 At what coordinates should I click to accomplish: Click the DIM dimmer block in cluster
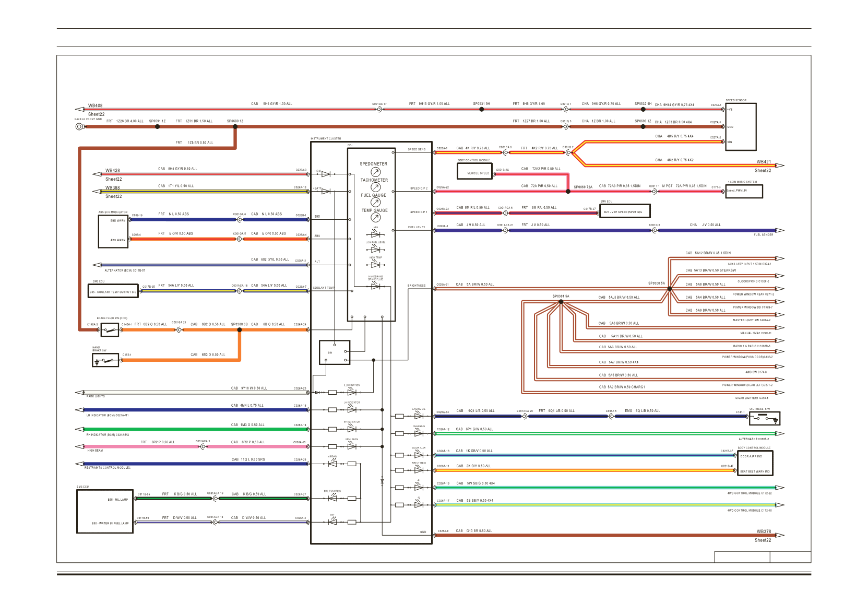[x=335, y=352]
